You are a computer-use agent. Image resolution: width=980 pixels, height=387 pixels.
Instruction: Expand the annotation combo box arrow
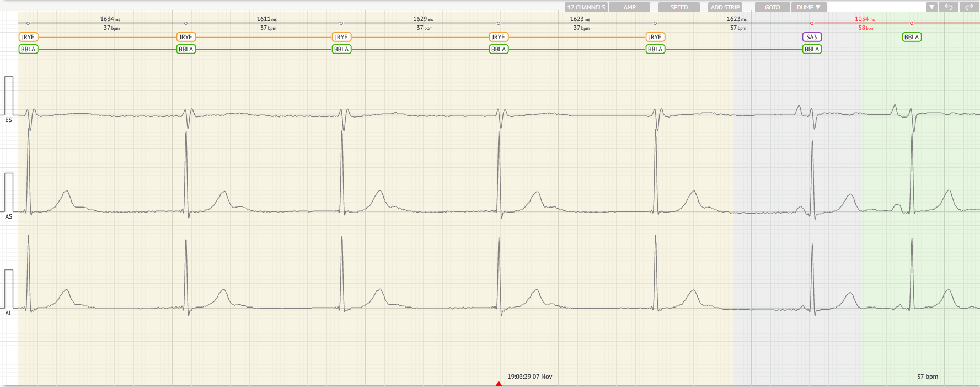coord(931,7)
